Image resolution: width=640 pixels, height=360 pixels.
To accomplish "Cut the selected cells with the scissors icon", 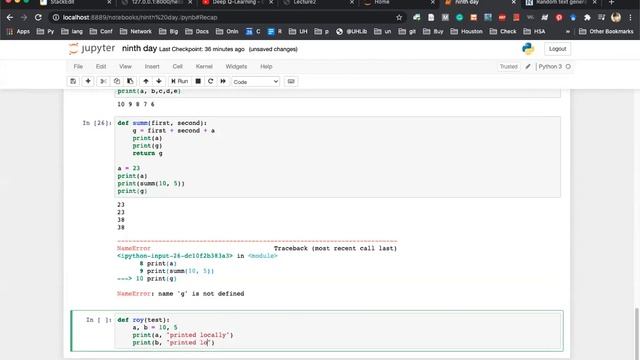I will tap(103, 81).
